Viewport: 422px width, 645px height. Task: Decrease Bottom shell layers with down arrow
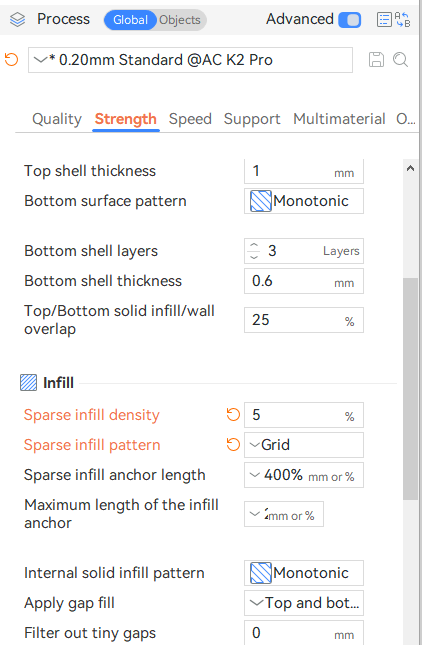pyautogui.click(x=254, y=256)
